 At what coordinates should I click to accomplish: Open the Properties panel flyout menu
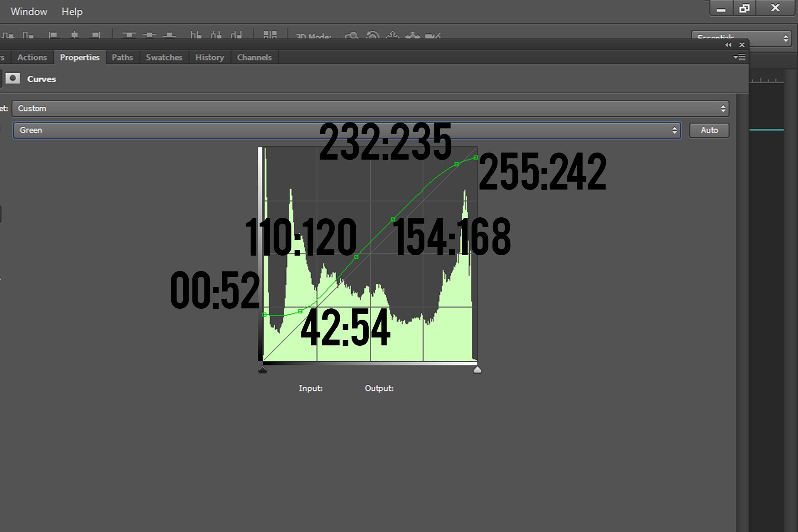tap(739, 57)
